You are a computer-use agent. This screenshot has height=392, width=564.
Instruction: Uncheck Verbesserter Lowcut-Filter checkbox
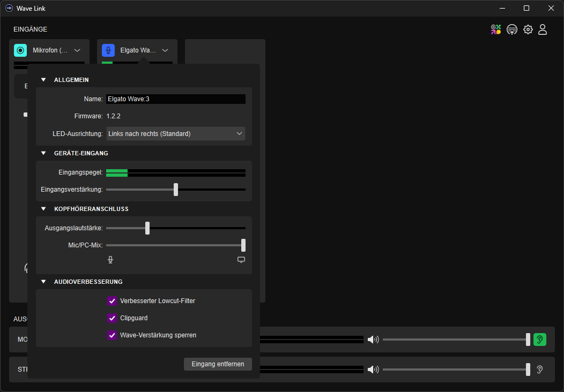point(112,301)
